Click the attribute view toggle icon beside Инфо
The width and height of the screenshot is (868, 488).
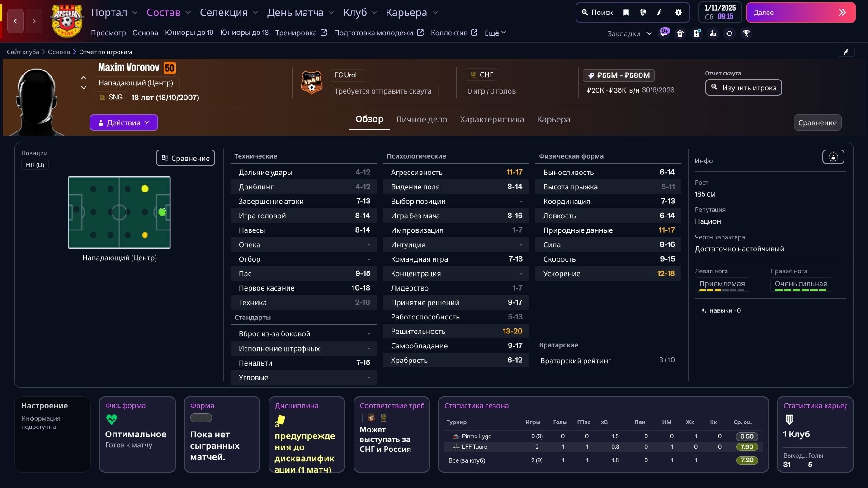point(833,157)
